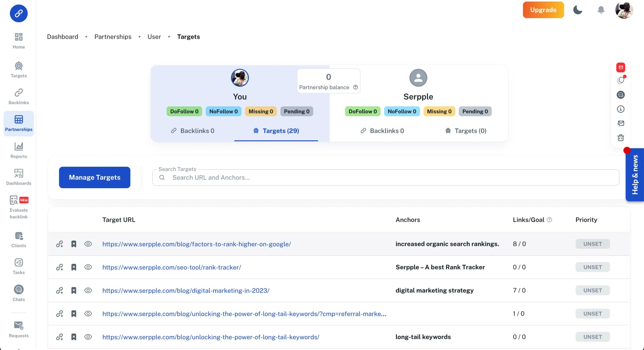Toggle eye icon for factors-to-rank-higher-on-google row

point(88,244)
